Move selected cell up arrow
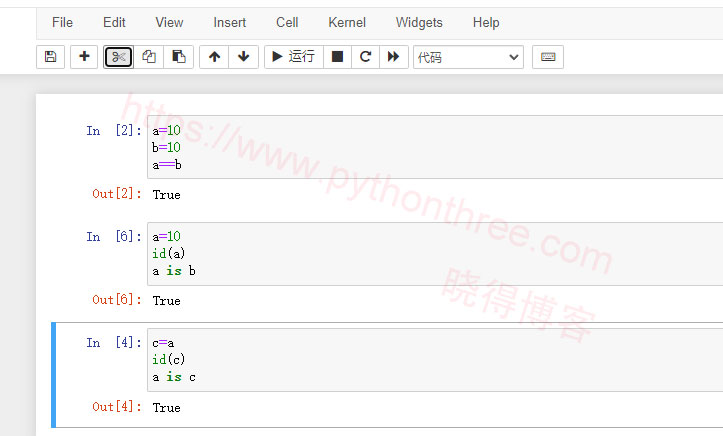The width and height of the screenshot is (723, 436). pos(214,57)
